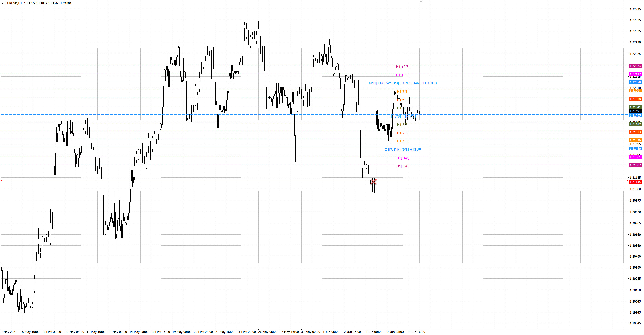Click the 17 May 16:00 time label

click(x=160, y=332)
